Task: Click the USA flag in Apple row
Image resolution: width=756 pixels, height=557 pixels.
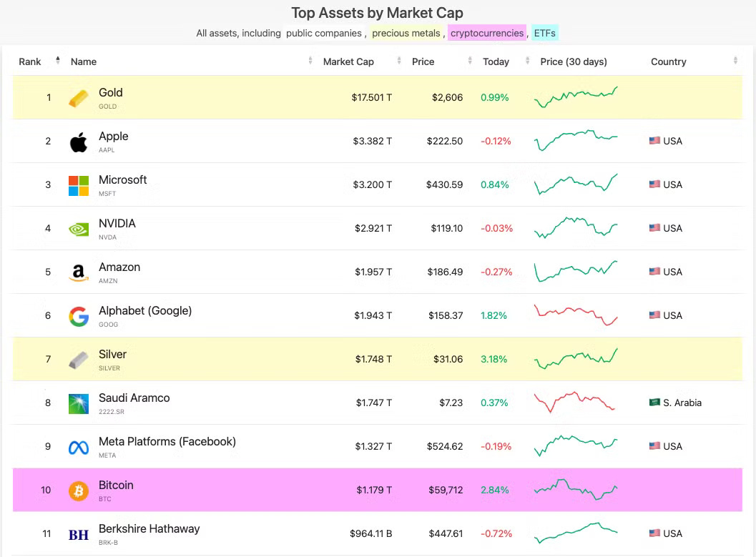Action: [x=654, y=141]
